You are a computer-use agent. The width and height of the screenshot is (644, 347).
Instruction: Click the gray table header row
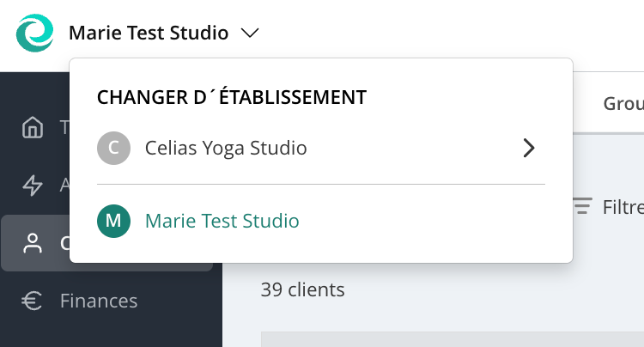point(453,339)
